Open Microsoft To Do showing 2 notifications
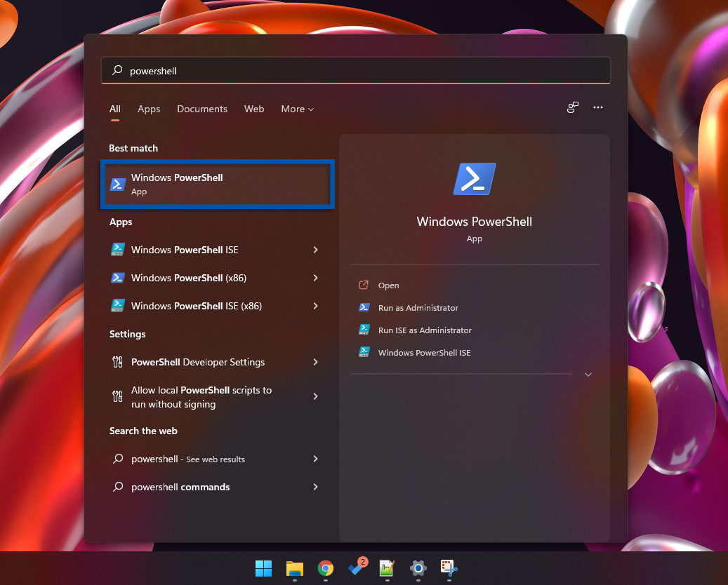 tap(356, 570)
